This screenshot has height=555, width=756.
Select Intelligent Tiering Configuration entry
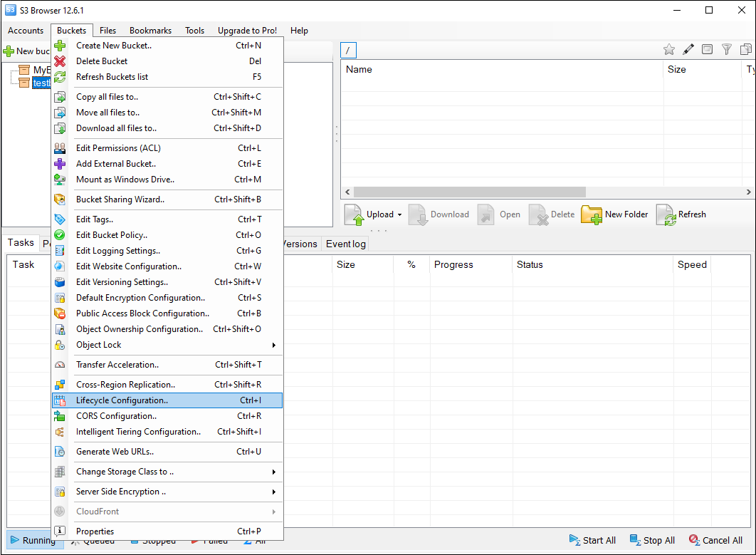point(167,432)
